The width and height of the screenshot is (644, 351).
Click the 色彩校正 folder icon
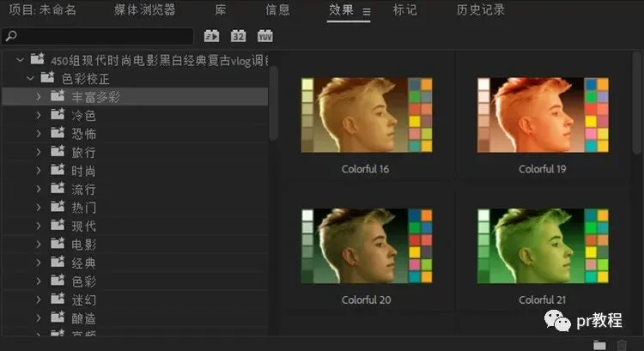click(47, 77)
